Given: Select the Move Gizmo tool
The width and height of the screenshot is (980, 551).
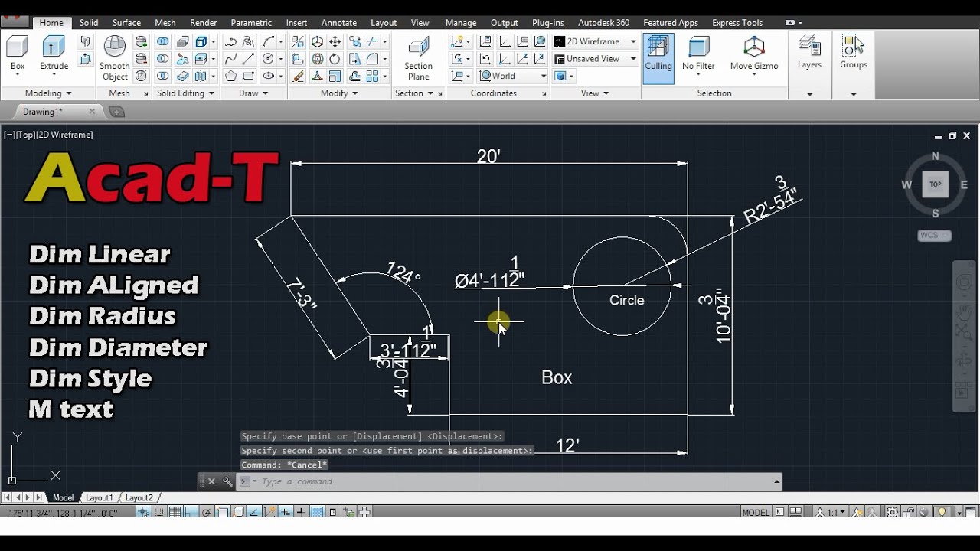Looking at the screenshot, I should tap(754, 54).
